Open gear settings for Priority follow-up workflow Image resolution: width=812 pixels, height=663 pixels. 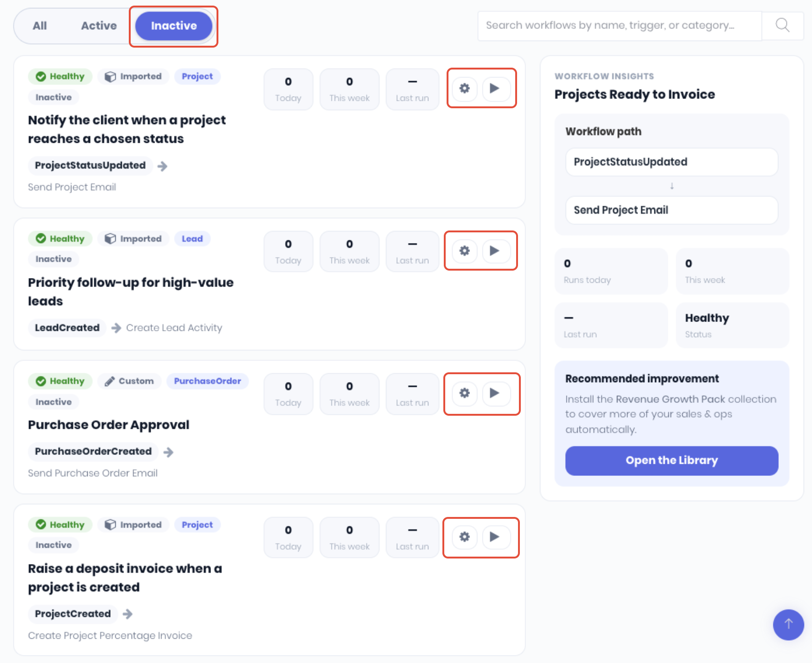464,251
